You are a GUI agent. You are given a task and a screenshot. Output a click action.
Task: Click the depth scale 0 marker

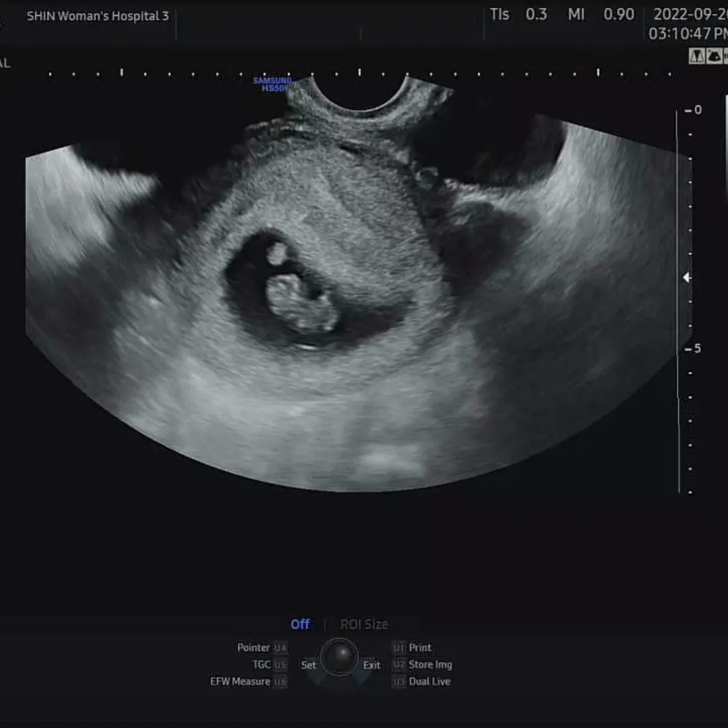click(694, 110)
